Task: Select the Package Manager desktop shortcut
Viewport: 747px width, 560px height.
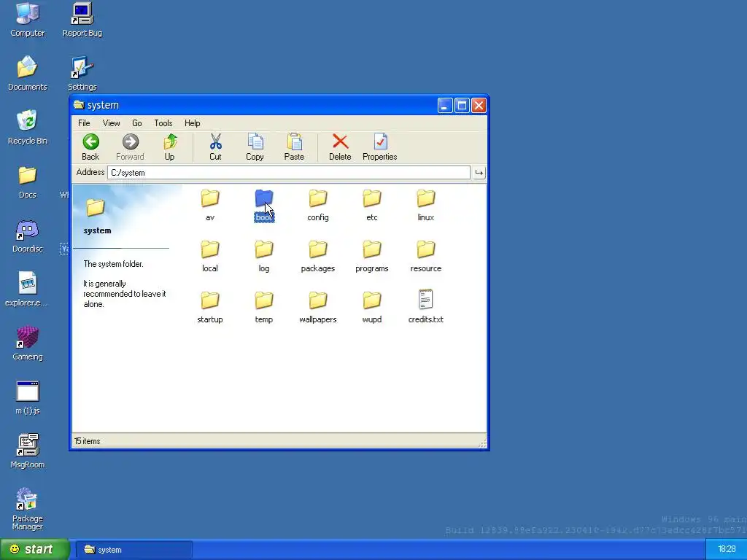Action: [28, 508]
